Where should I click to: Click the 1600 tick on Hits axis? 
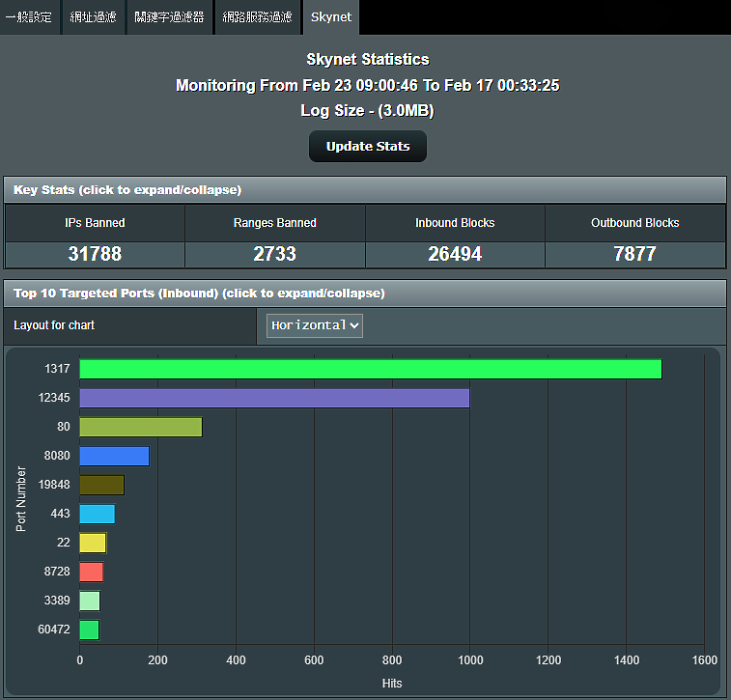tap(704, 660)
